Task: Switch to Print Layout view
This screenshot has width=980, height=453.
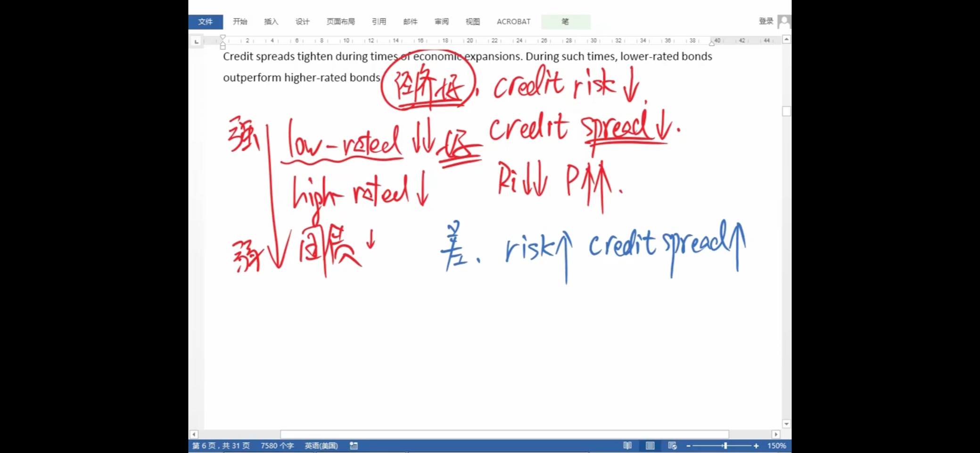Action: coord(650,446)
